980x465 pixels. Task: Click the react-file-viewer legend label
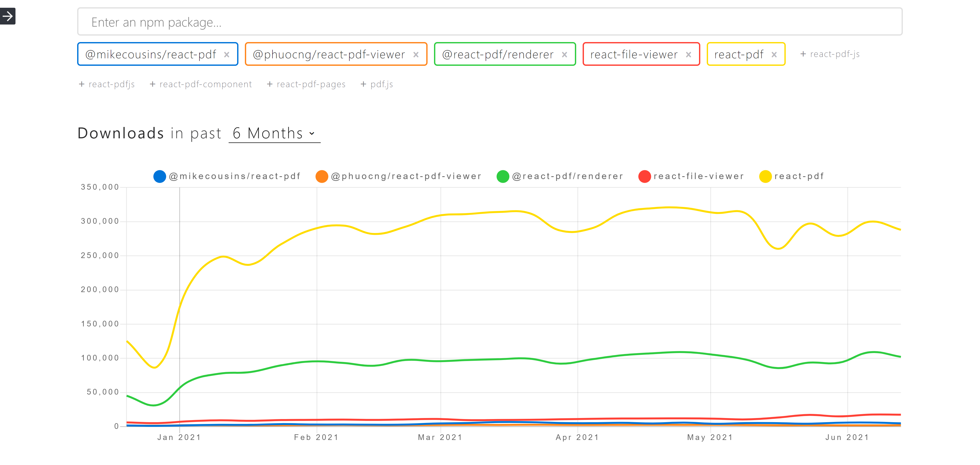tap(698, 176)
